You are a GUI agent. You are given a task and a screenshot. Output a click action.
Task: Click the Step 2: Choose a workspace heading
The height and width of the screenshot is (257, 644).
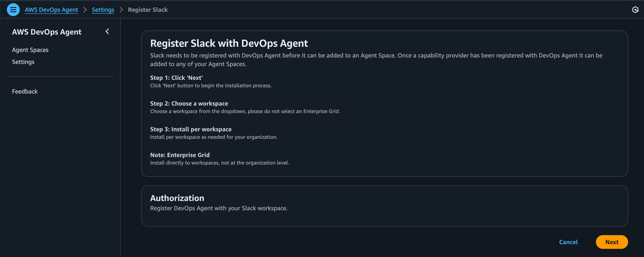click(x=189, y=103)
